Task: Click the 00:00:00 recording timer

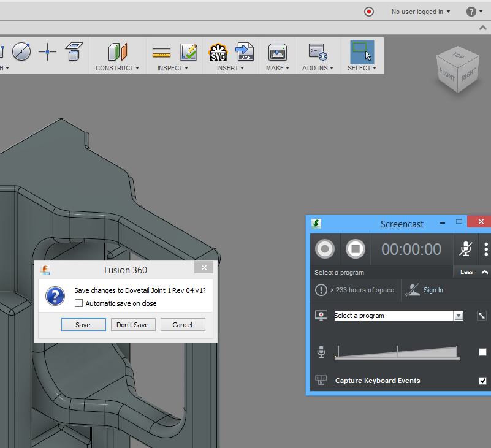Action: point(411,249)
